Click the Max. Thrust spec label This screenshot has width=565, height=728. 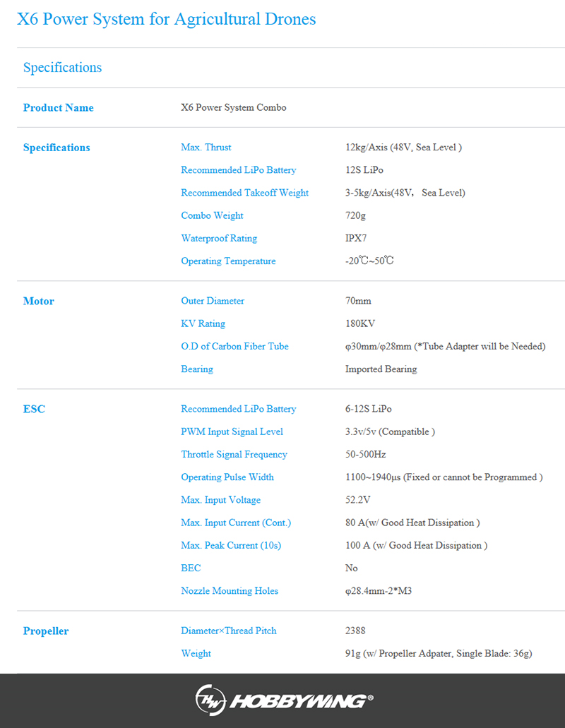[x=206, y=147]
